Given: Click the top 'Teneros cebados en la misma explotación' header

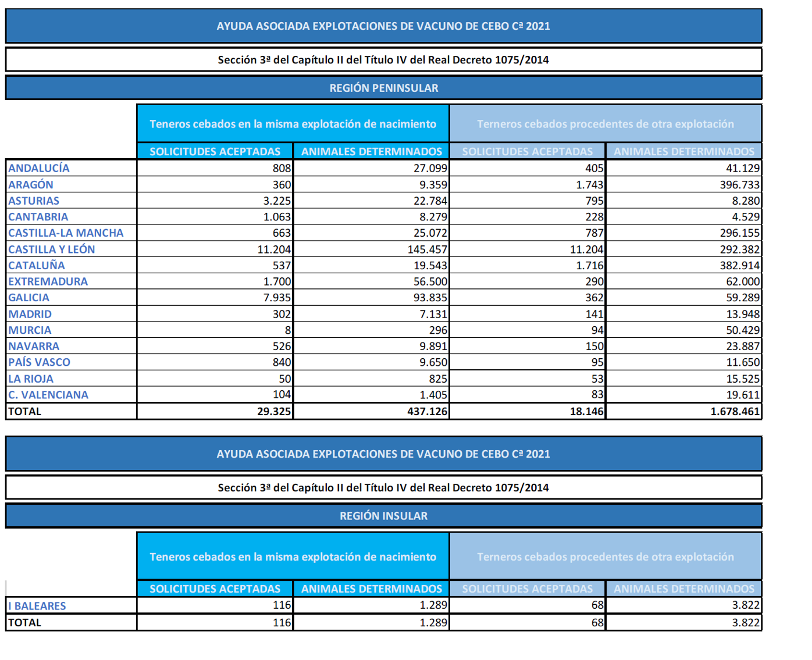Looking at the screenshot, I should tap(293, 124).
